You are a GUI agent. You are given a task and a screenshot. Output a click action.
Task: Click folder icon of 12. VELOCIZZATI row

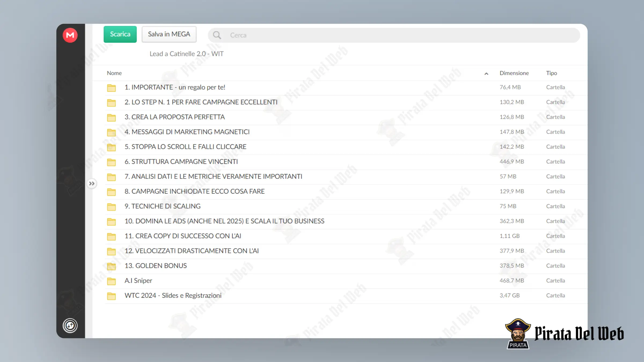[111, 252]
